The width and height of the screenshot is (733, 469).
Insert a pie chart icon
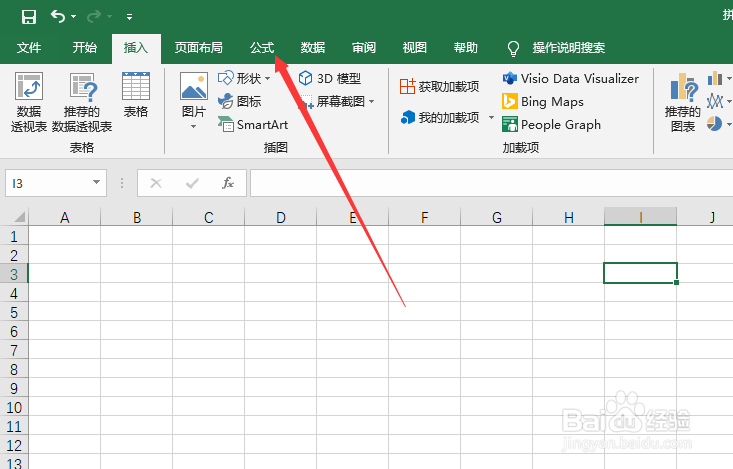(x=715, y=124)
